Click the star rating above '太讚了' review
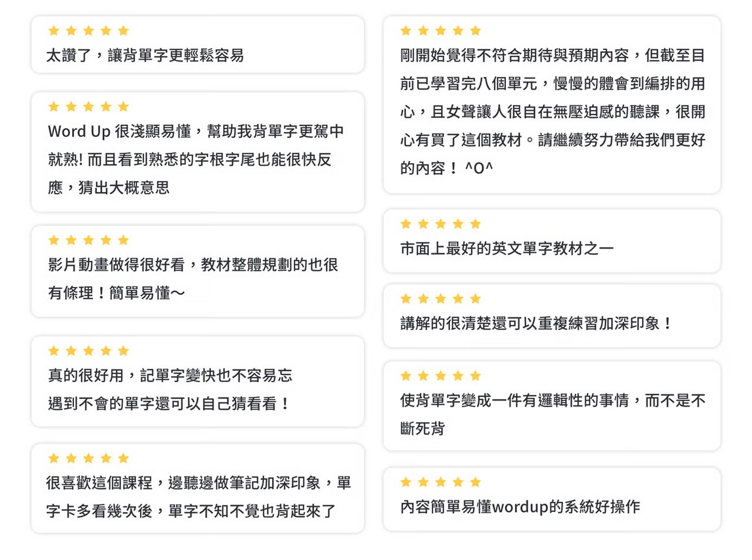 pyautogui.click(x=88, y=31)
